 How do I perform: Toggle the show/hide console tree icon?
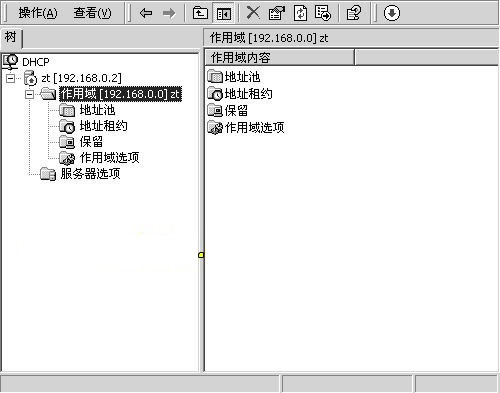point(223,13)
